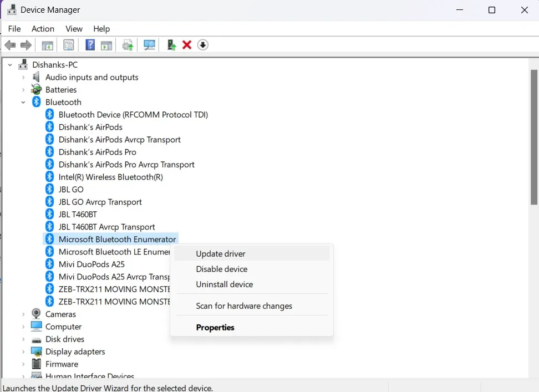539x392 pixels.
Task: Open the View menu
Action: coord(74,29)
